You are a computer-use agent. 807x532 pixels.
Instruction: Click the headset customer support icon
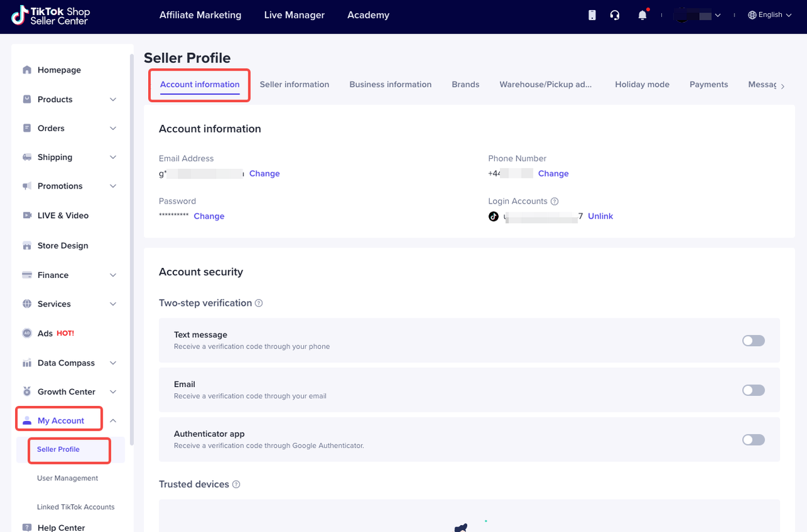tap(615, 15)
